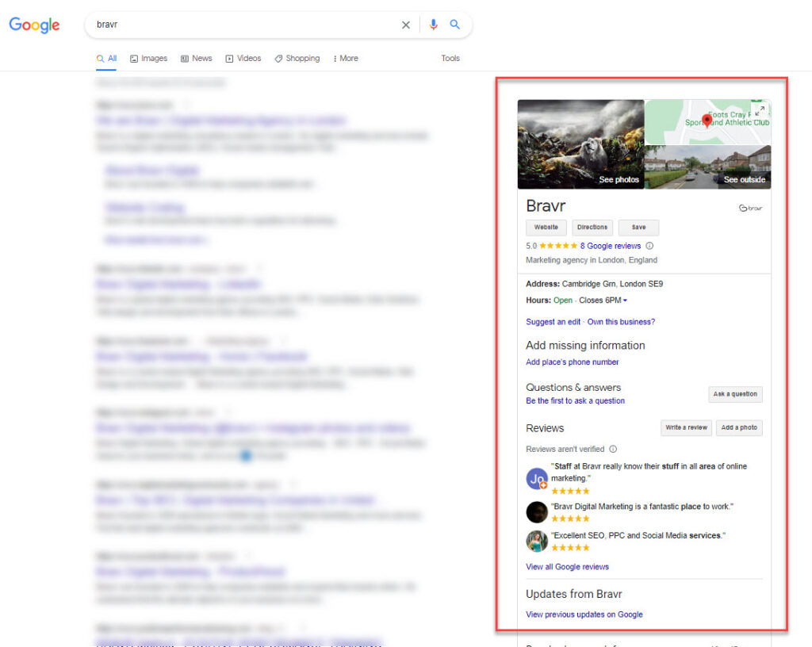Click the info icon beside Reviews aren't verified
812x647 pixels.
(x=613, y=449)
